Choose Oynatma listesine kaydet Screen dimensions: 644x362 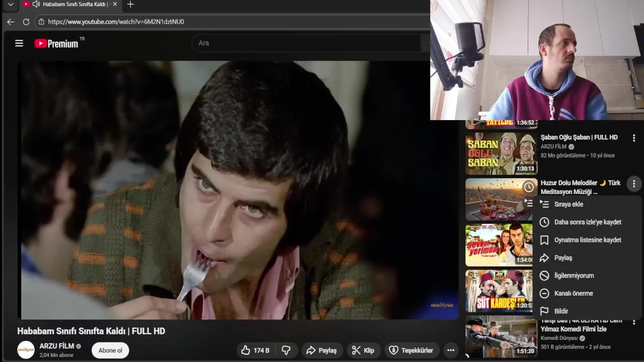point(587,240)
